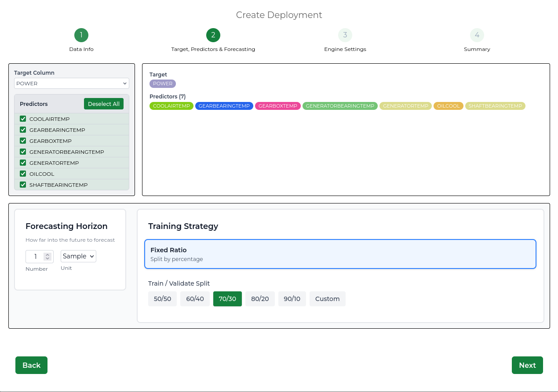The width and height of the screenshot is (558, 392).
Task: Open the Target Column dropdown
Action: click(72, 83)
